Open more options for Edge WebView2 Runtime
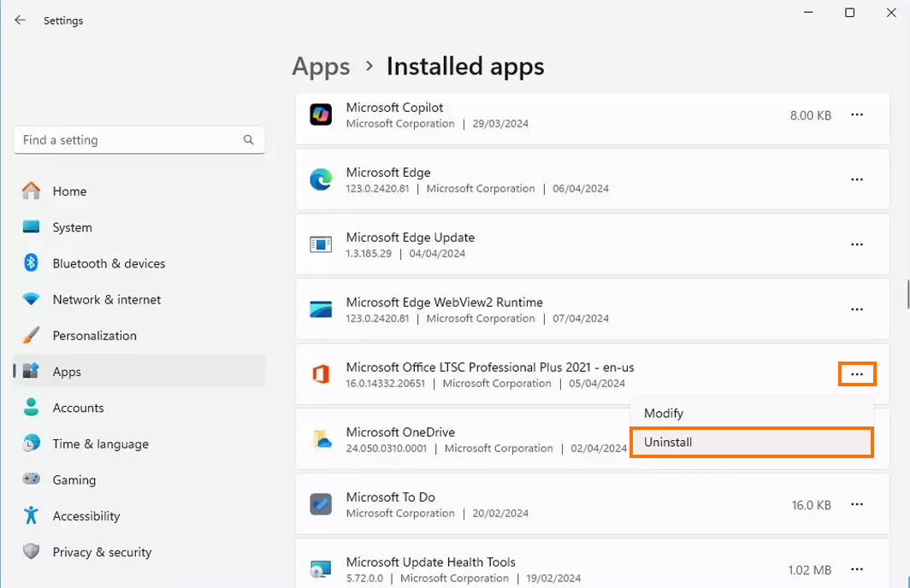The image size is (910, 588). (857, 309)
